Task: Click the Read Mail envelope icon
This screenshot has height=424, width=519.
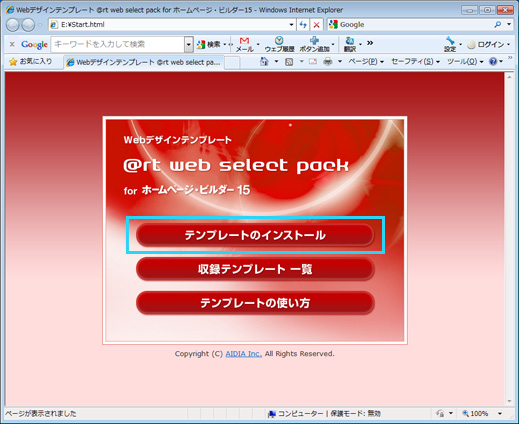Action: point(313,62)
